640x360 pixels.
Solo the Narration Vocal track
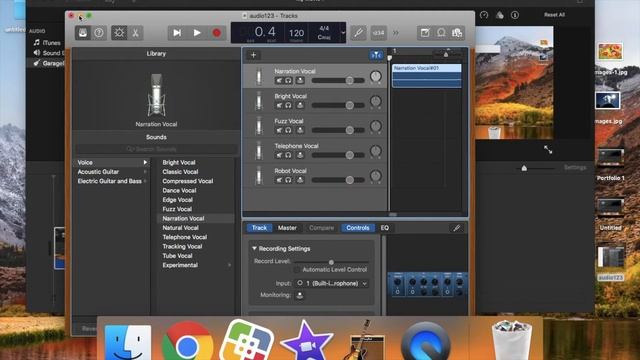(288, 80)
